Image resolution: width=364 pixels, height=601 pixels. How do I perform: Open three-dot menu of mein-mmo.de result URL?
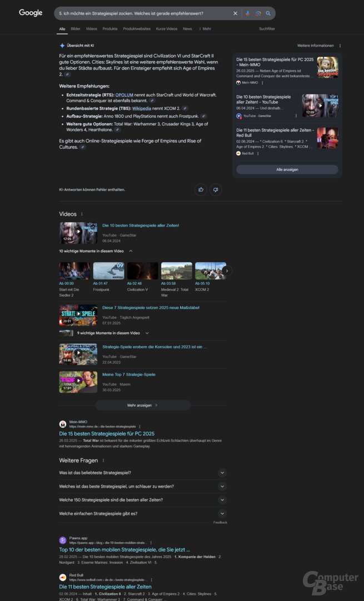(x=139, y=426)
